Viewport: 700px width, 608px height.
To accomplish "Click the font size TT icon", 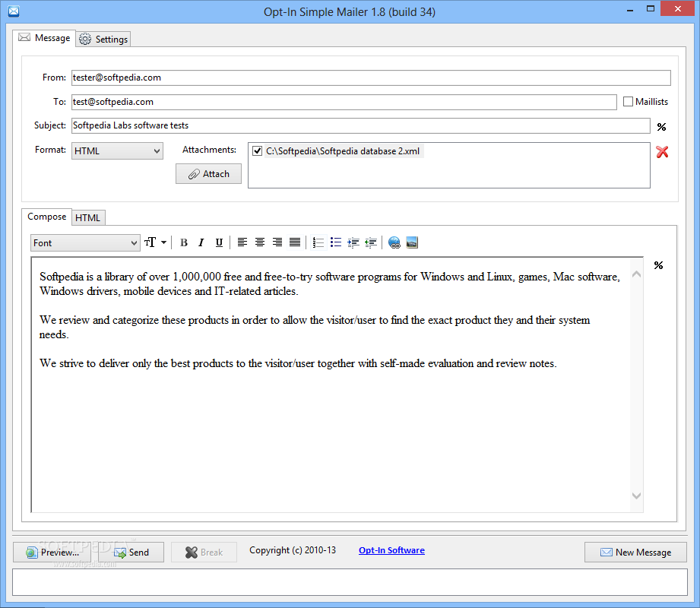I will [x=150, y=242].
